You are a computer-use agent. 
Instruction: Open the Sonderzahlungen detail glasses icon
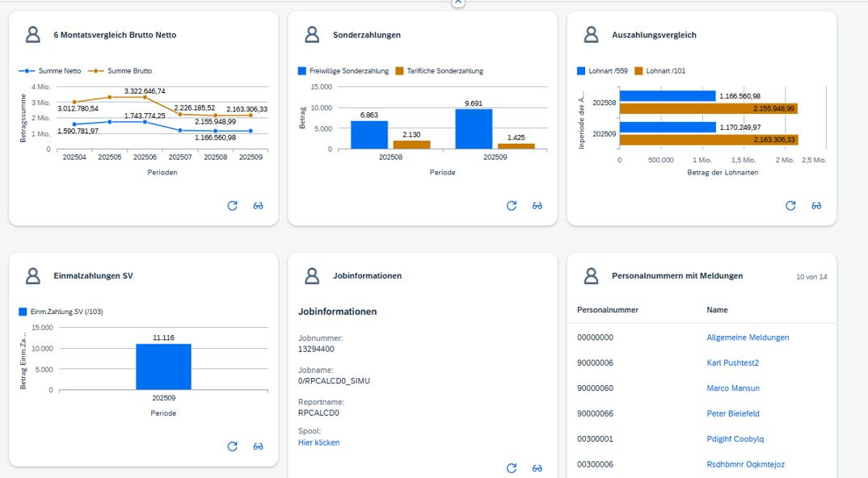point(537,206)
